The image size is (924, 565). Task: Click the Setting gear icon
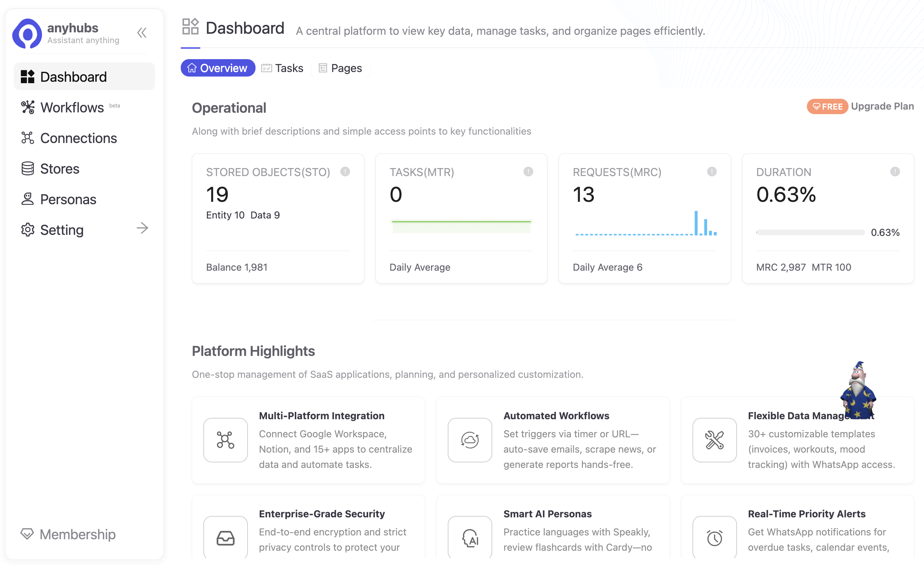(x=28, y=230)
